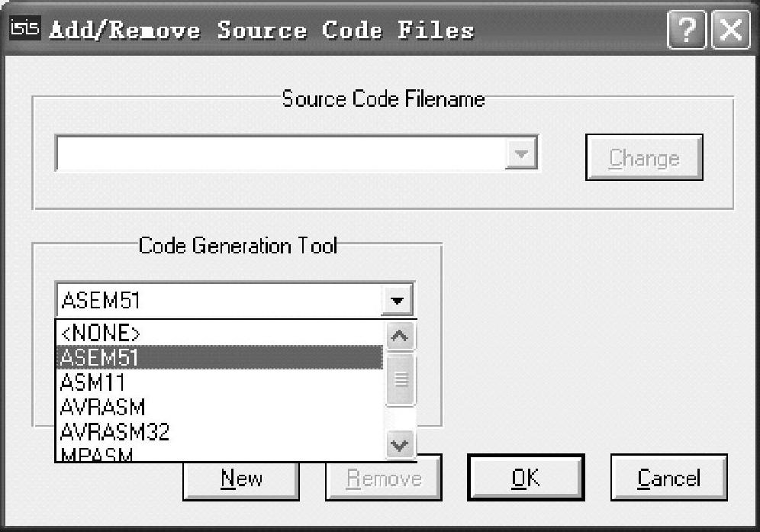Open the Source Code Filename dropdown arrow

[x=521, y=153]
